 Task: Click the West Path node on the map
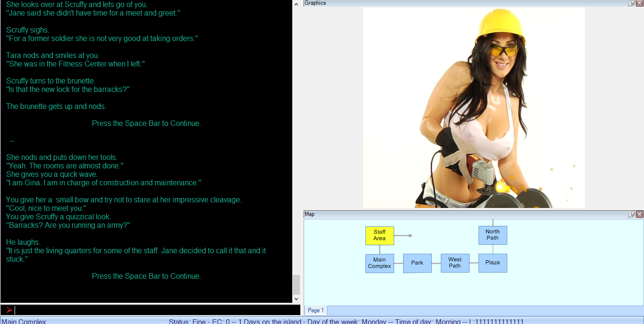[455, 263]
